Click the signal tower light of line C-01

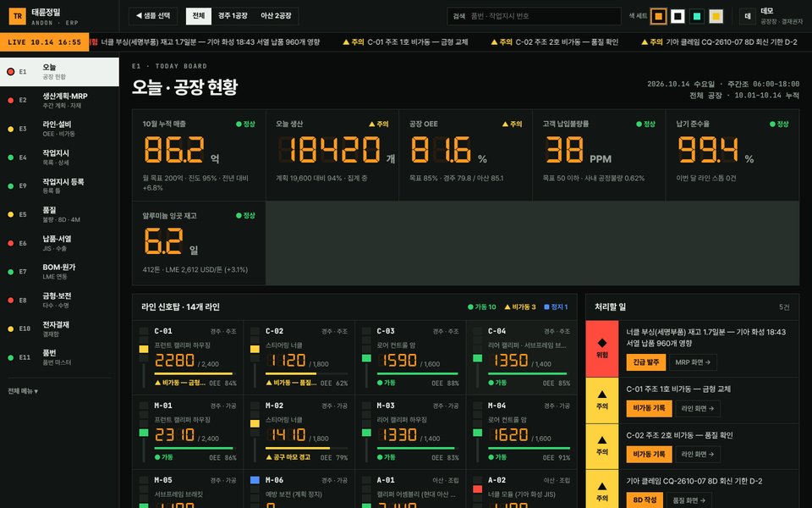click(144, 350)
